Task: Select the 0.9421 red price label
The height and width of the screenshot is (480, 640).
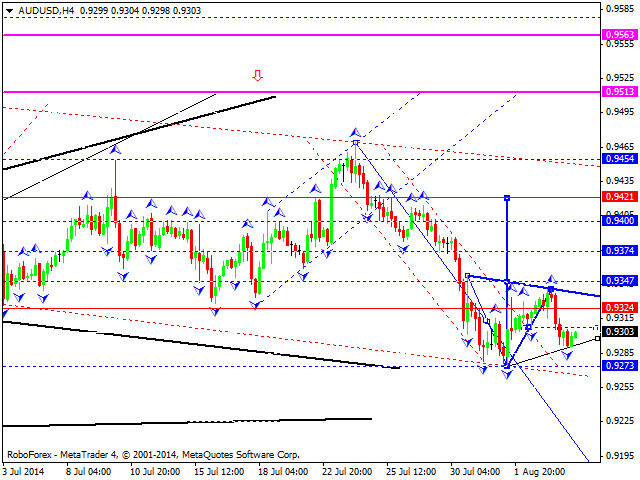Action: pyautogui.click(x=620, y=197)
